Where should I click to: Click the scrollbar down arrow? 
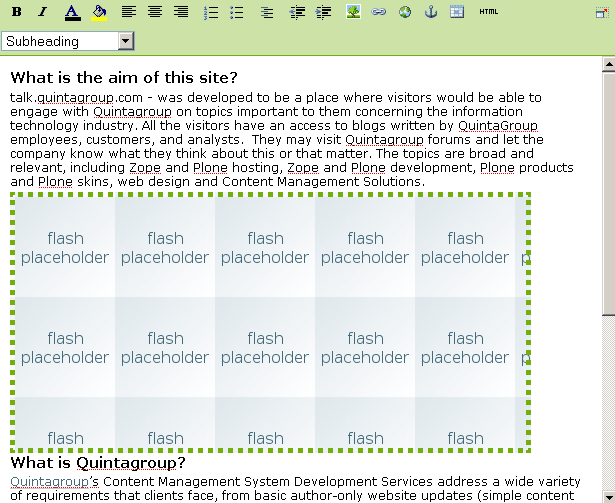609,496
